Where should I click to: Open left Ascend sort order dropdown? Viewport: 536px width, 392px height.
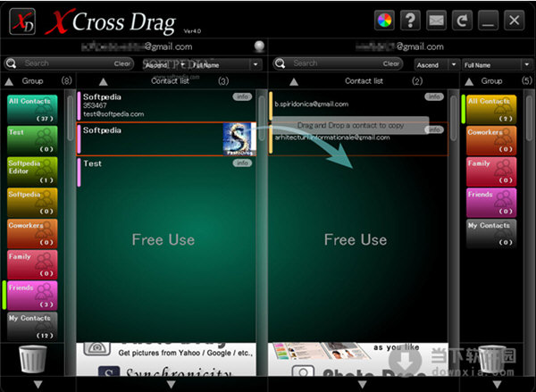pyautogui.click(x=165, y=64)
